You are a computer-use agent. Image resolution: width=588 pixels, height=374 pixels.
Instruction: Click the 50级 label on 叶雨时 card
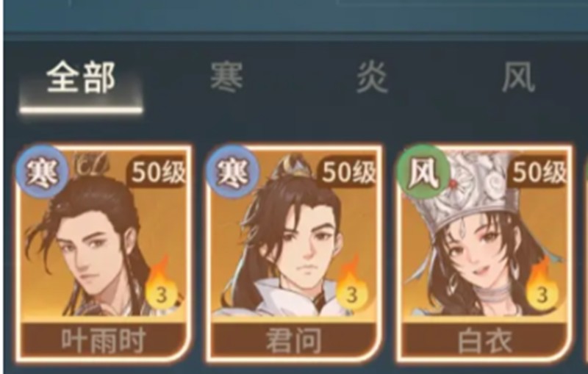(x=158, y=173)
